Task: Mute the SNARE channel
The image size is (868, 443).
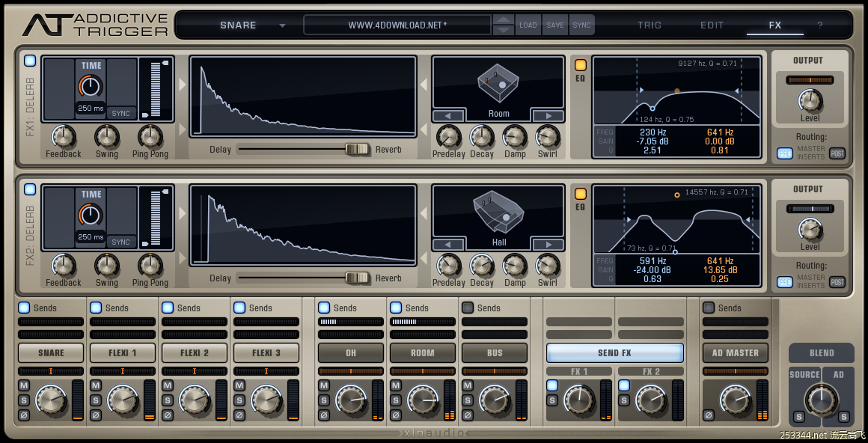Action: click(x=24, y=385)
